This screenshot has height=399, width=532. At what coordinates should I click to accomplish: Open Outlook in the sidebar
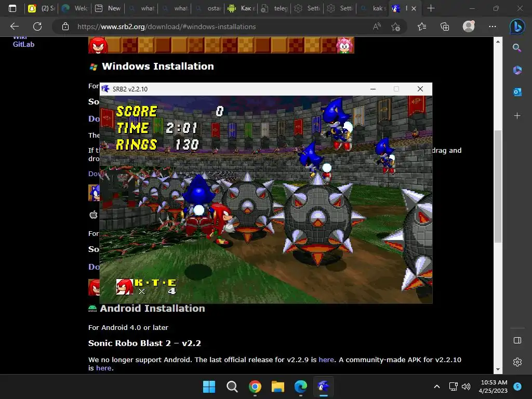(x=517, y=92)
